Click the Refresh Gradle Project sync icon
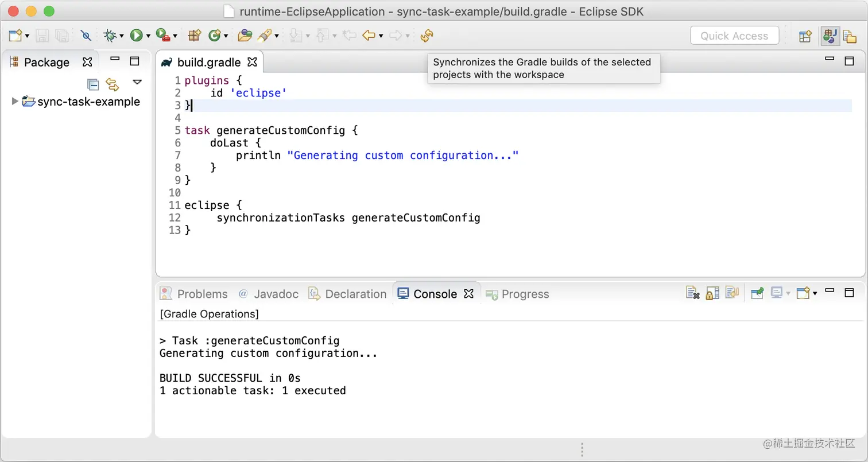The height and width of the screenshot is (462, 868). click(x=427, y=36)
